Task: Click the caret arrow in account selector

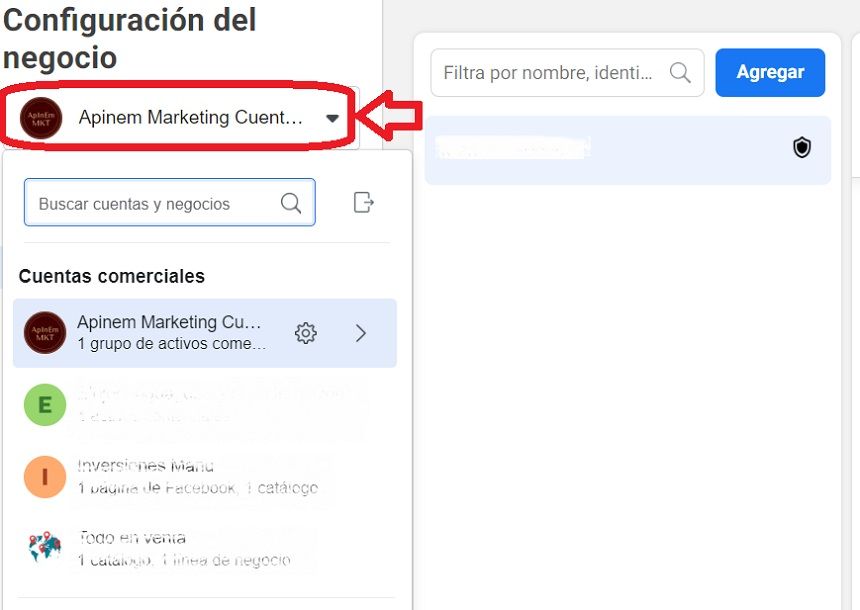Action: [332, 118]
